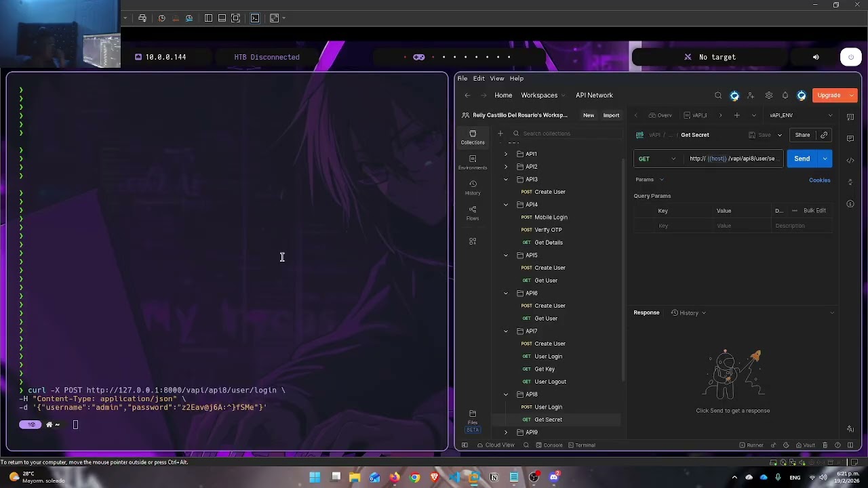
Task: Open the Workspaces dropdown
Action: [543, 96]
